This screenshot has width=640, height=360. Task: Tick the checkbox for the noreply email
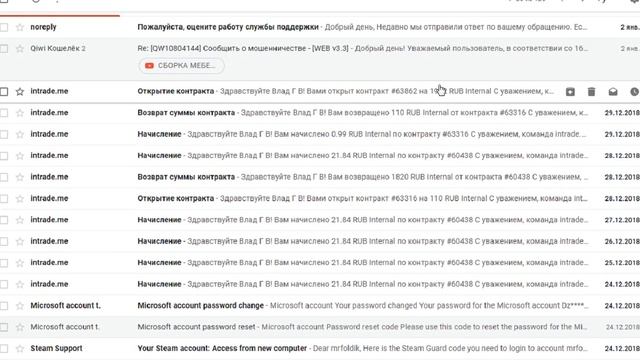(4, 27)
